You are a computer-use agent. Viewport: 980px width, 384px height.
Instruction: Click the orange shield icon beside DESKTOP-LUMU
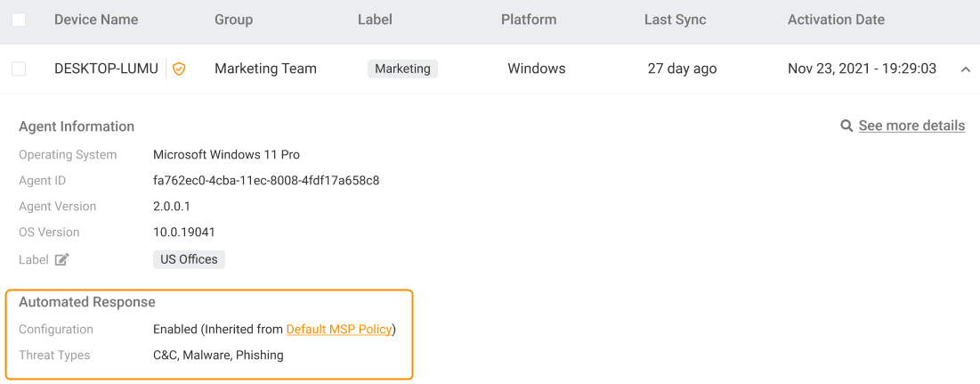[x=179, y=69]
